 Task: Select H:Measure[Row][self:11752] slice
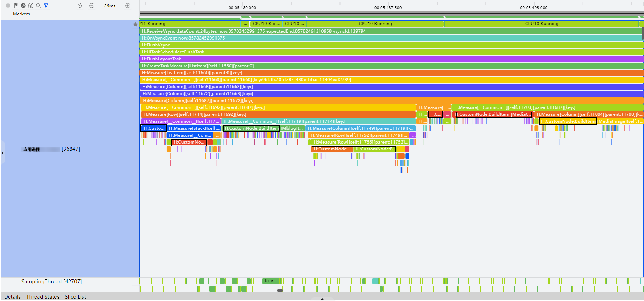[x=359, y=135]
